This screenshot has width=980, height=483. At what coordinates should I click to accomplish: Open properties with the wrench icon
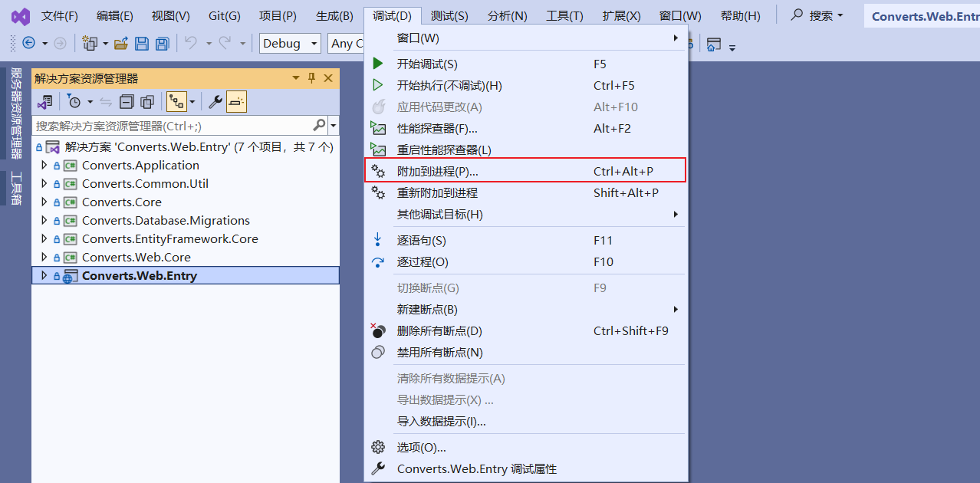click(215, 102)
